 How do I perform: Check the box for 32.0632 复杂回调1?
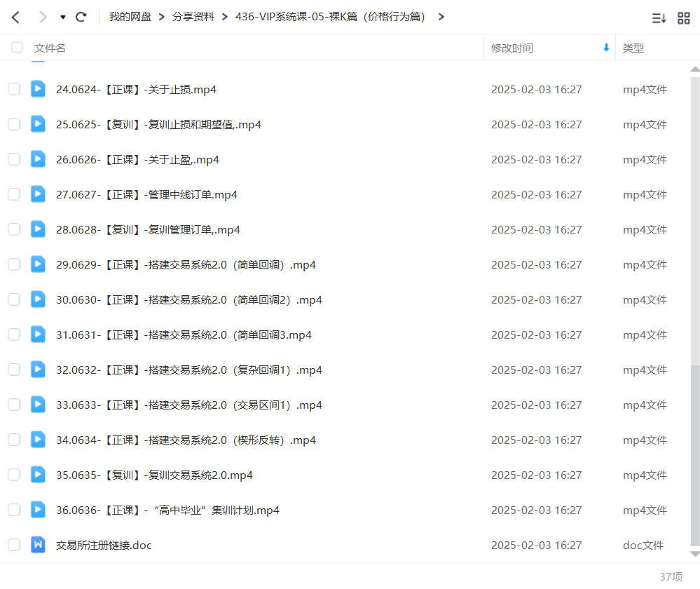click(x=14, y=369)
